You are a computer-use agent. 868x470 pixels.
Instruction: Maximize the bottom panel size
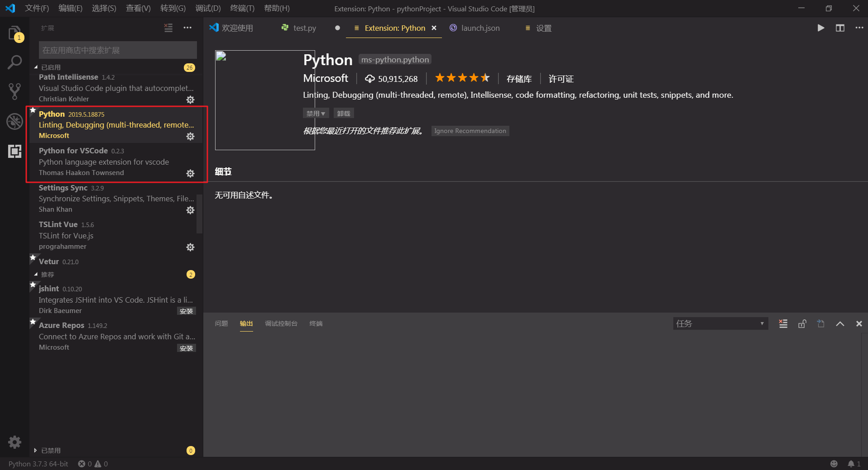tap(840, 323)
